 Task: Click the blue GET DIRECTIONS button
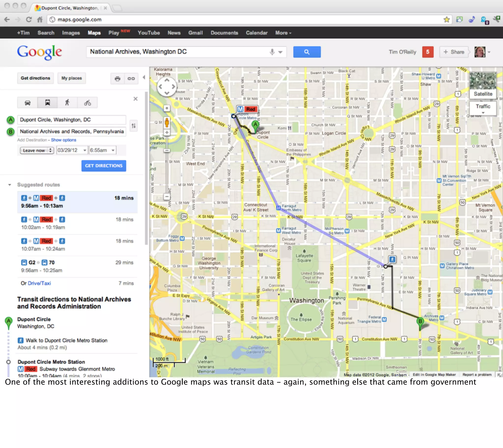pos(104,166)
